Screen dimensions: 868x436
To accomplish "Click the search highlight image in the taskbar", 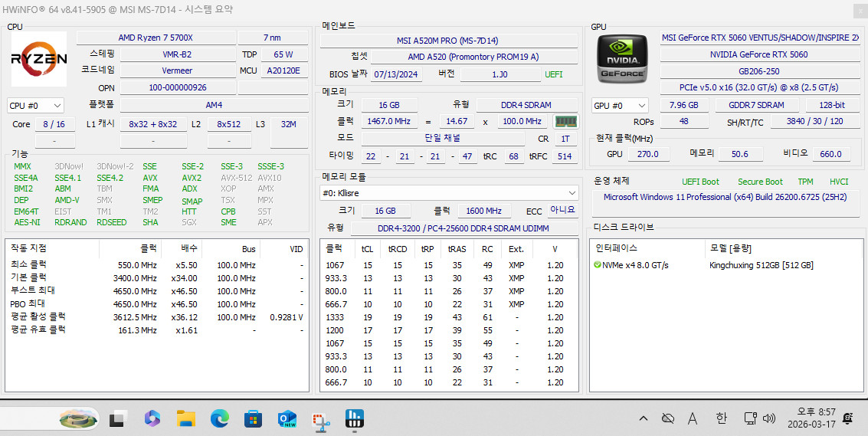I will [79, 419].
